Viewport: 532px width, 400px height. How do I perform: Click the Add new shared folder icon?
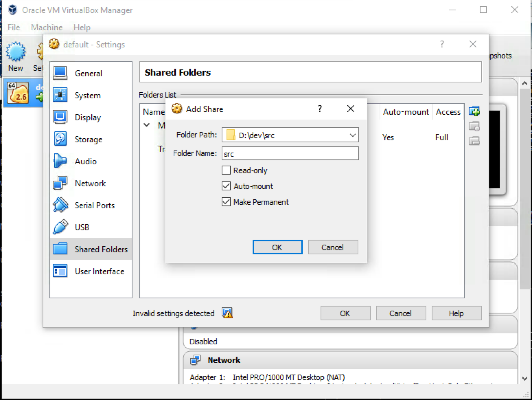click(x=474, y=111)
